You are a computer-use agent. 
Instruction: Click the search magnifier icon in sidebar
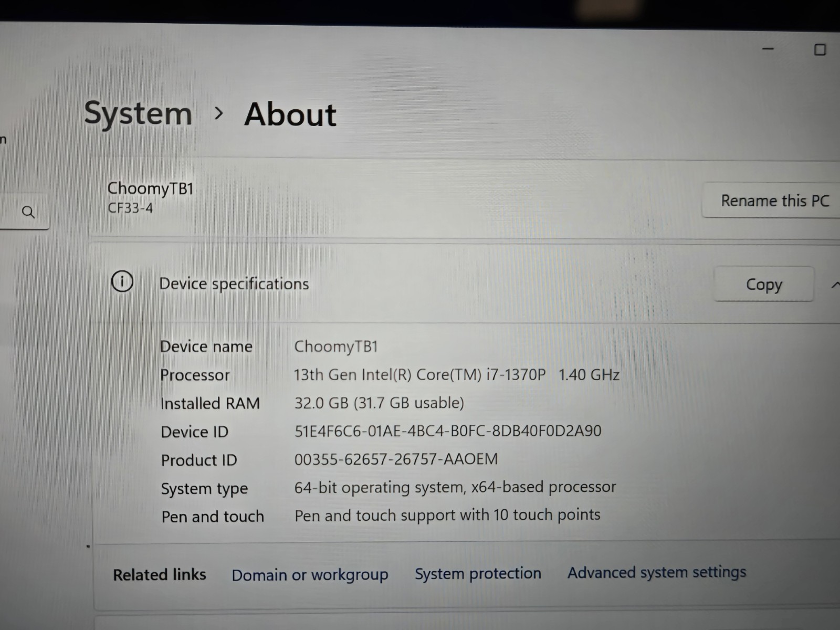(x=28, y=212)
